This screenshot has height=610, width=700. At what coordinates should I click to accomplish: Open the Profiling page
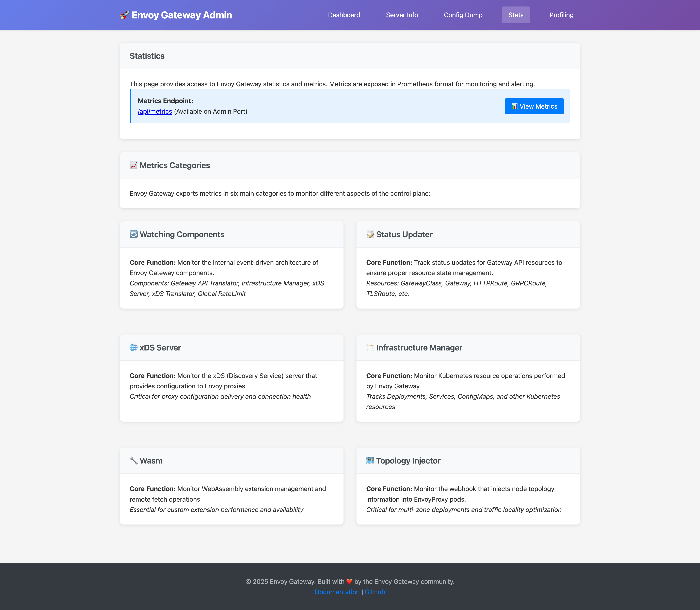tap(561, 15)
